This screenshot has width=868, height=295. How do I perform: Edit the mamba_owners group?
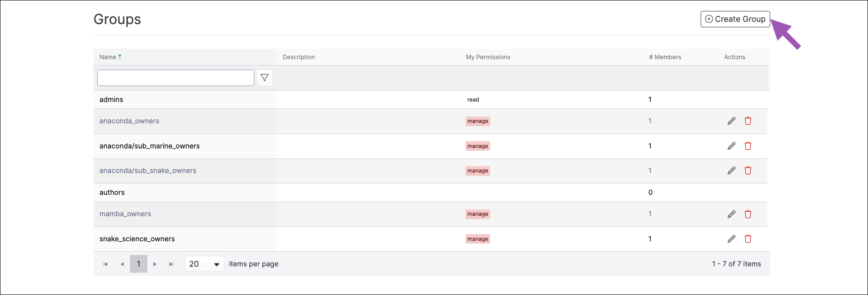click(731, 214)
